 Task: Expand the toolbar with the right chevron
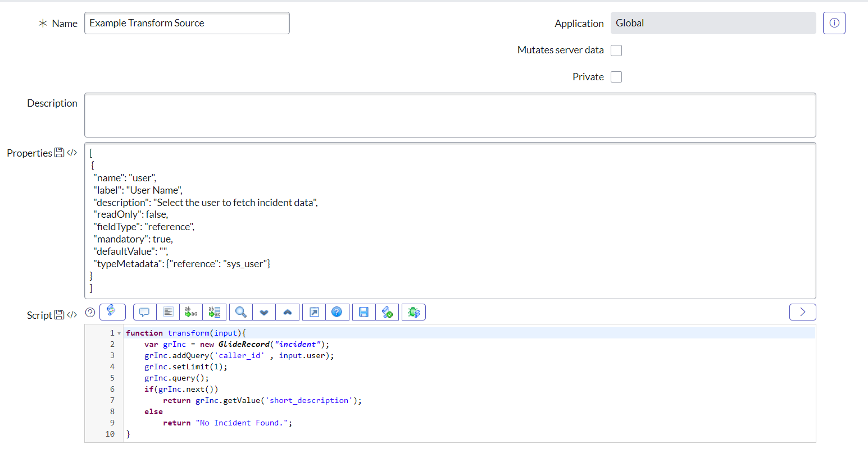(802, 312)
